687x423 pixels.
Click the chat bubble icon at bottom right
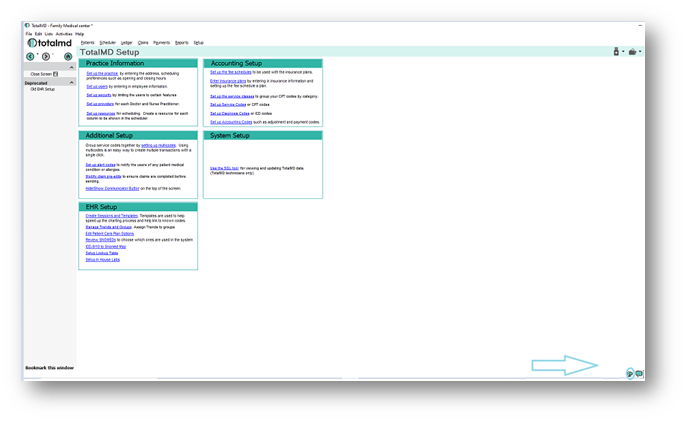point(639,373)
